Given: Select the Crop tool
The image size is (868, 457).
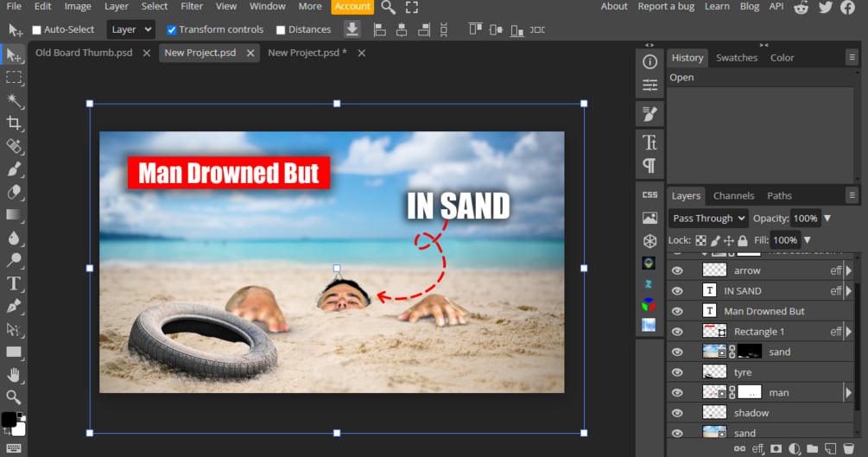Looking at the screenshot, I should click(x=14, y=124).
